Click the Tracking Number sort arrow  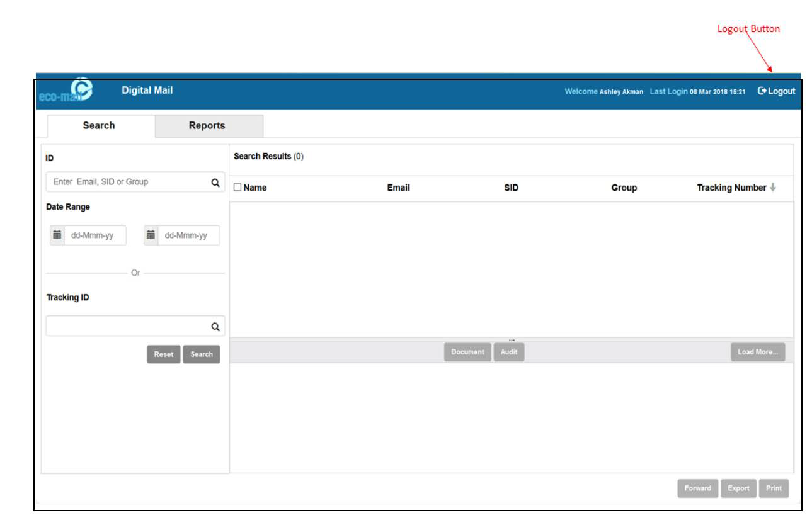coord(773,188)
